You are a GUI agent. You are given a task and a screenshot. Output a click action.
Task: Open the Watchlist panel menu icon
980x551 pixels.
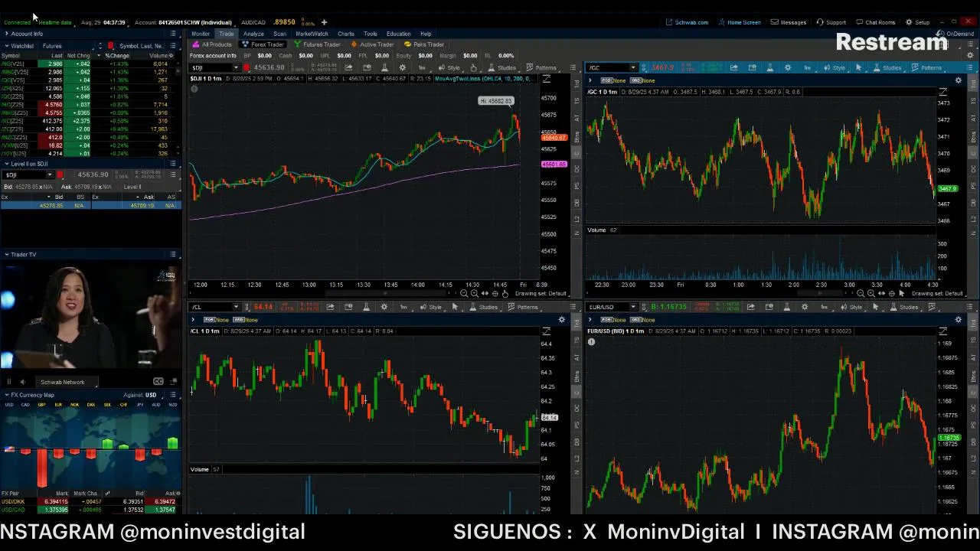click(x=173, y=46)
